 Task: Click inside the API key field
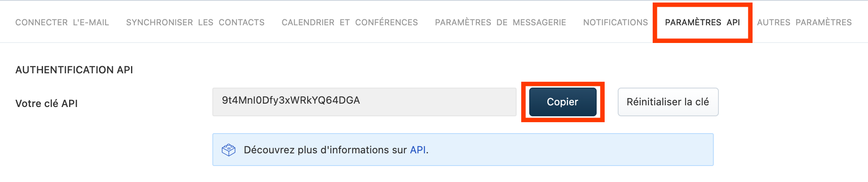point(364,102)
